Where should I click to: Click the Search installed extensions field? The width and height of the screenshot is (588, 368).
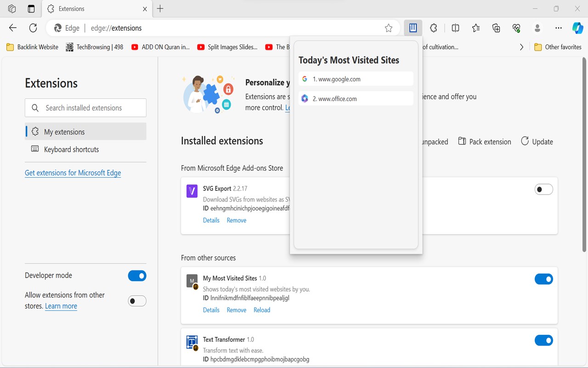(86, 108)
